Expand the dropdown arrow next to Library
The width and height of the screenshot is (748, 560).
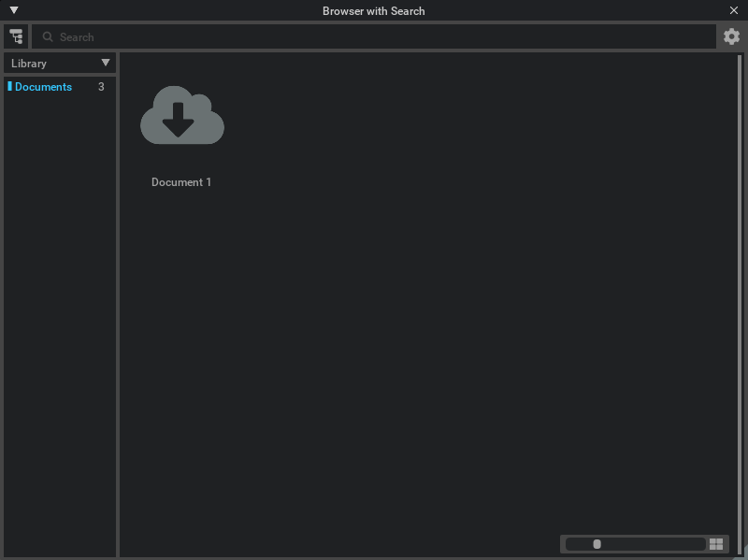[x=106, y=63]
